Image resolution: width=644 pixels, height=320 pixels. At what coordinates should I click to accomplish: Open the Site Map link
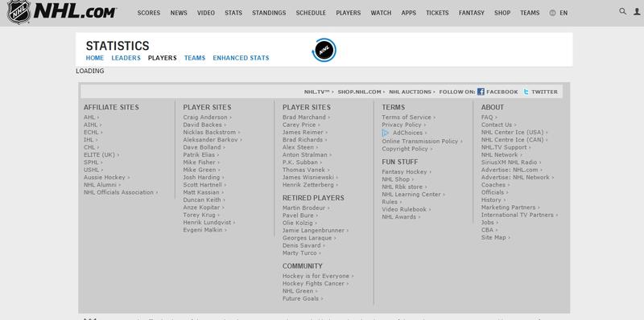[x=493, y=237]
